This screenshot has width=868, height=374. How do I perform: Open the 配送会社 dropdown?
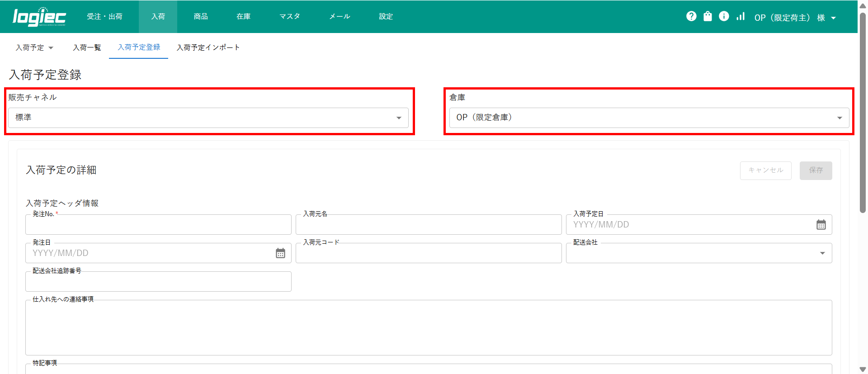pos(698,253)
